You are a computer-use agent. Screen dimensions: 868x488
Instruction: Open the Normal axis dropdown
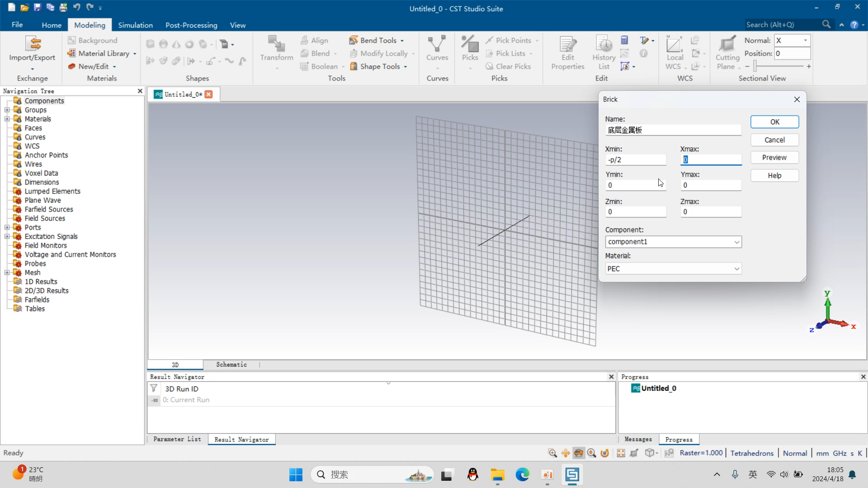coord(805,40)
